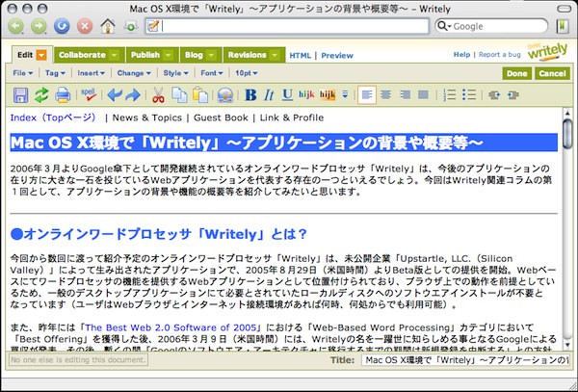Cut selection with the scissors icon
578x392 pixels.
point(158,95)
